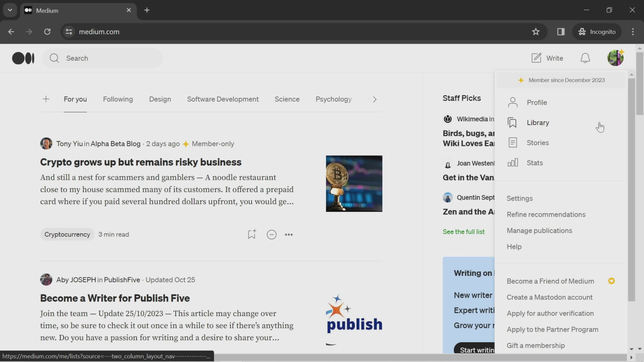Select Apply to the Partner Program
This screenshot has height=362, width=644.
click(x=552, y=329)
